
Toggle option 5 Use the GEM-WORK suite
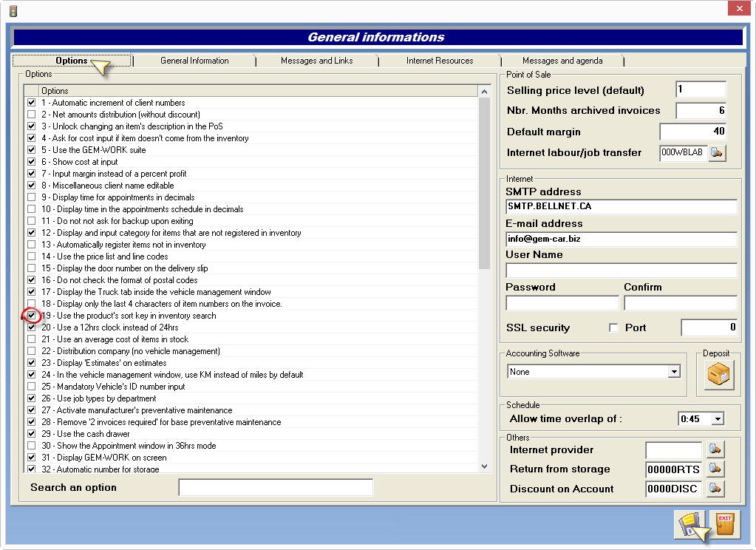[x=31, y=149]
